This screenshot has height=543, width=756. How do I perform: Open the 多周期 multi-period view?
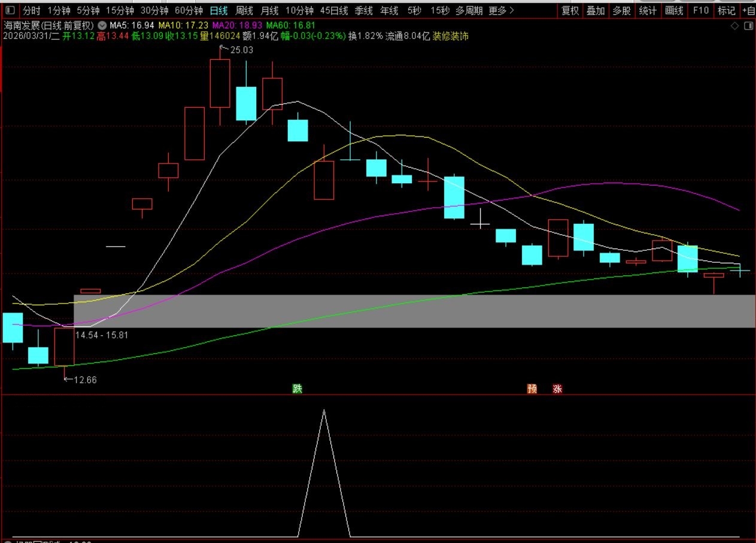click(x=469, y=10)
